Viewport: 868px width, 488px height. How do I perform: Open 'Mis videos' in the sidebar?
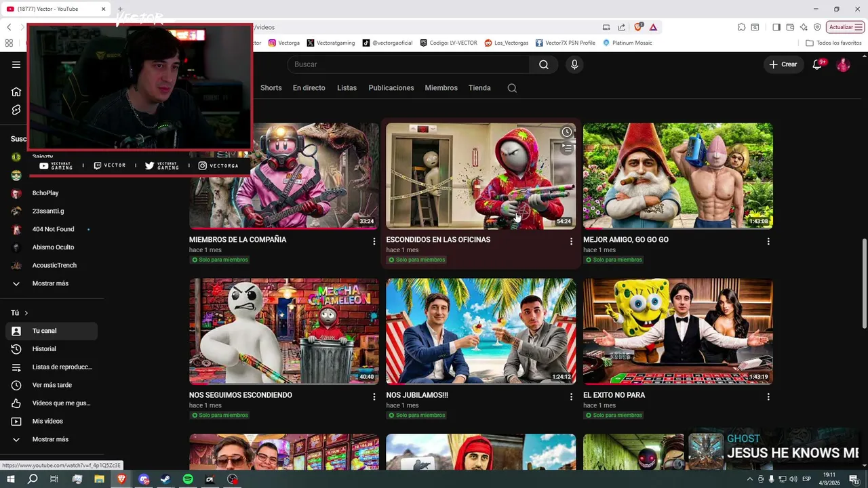pos(52,421)
